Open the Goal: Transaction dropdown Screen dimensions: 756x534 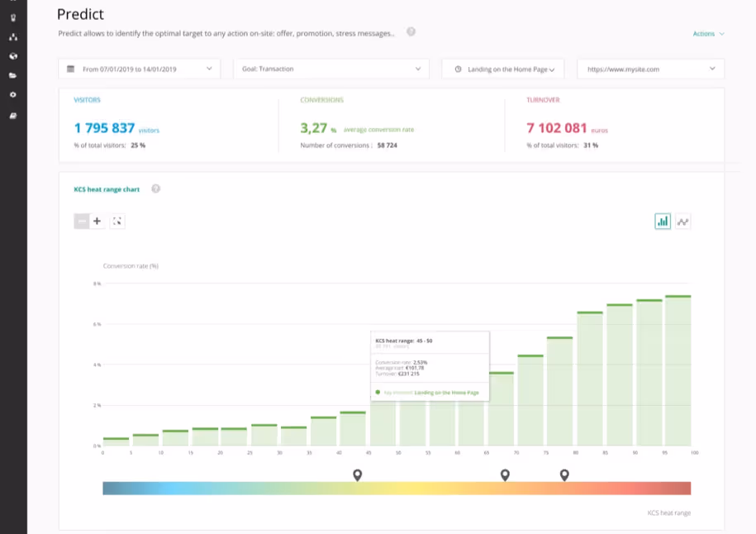330,69
